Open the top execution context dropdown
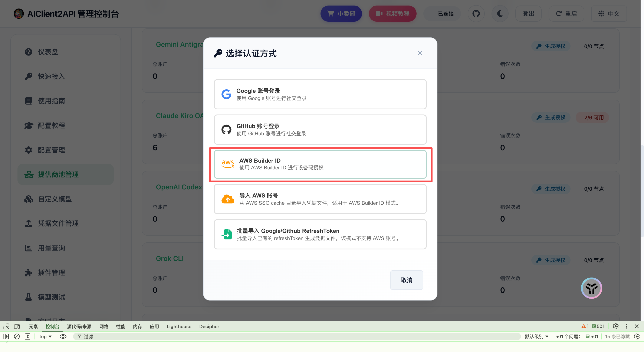Image resolution: width=644 pixels, height=352 pixels. point(45,336)
